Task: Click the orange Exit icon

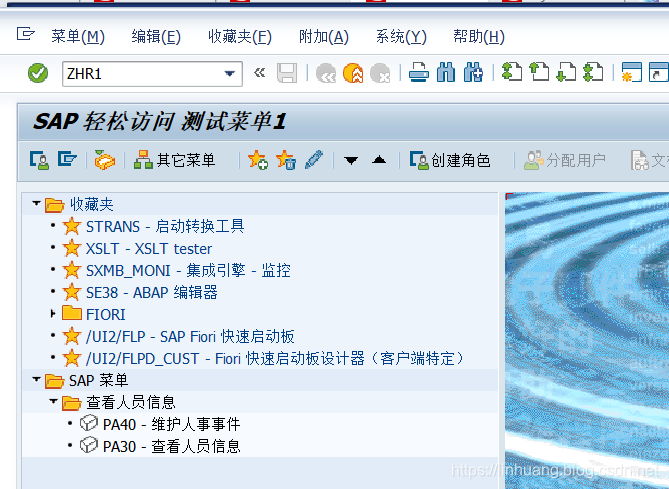Action: click(353, 73)
